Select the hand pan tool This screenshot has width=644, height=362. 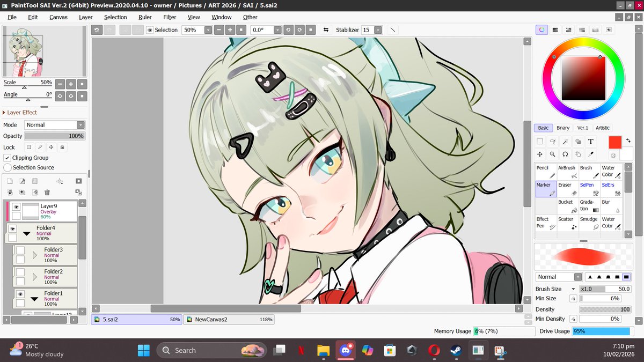click(x=578, y=154)
